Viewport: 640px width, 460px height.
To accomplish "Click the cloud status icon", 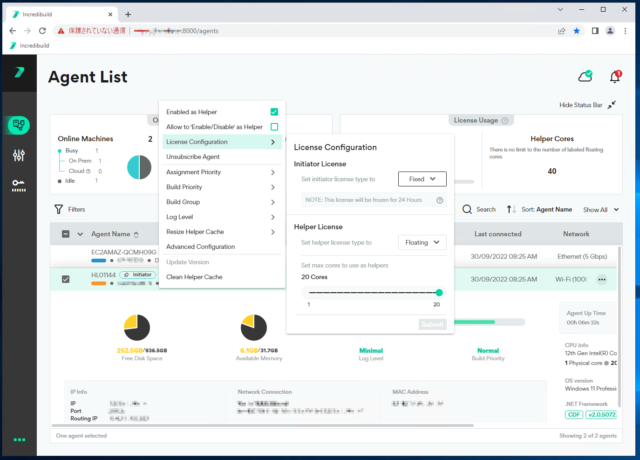I will (585, 76).
